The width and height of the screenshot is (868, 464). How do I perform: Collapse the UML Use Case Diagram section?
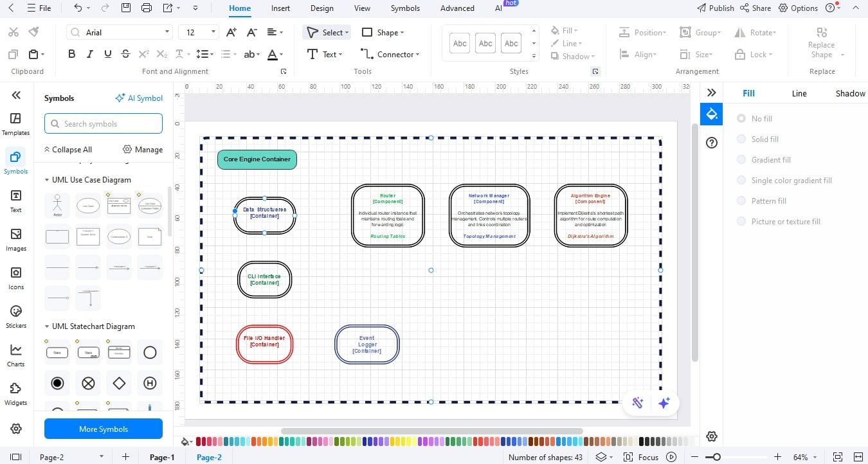tap(46, 180)
